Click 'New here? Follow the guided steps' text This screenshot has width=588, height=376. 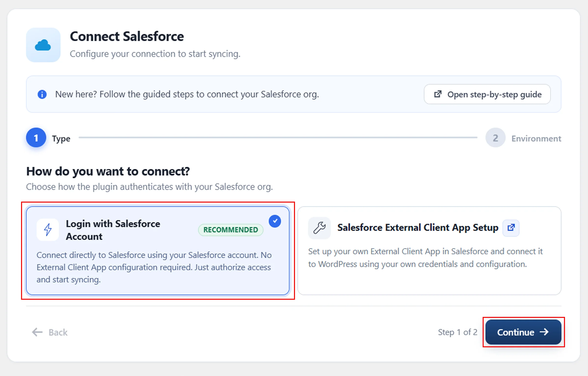pos(187,94)
